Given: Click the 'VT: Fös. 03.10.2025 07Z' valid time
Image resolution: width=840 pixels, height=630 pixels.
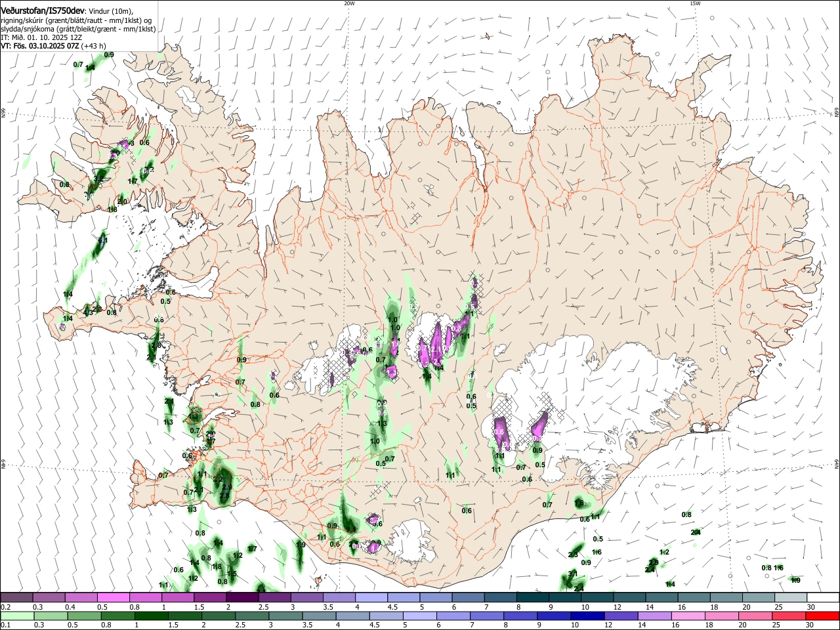Looking at the screenshot, I should coord(40,47).
